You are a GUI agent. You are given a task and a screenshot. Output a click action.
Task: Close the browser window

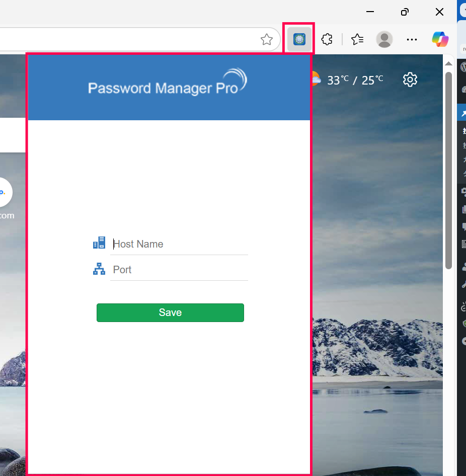point(439,12)
